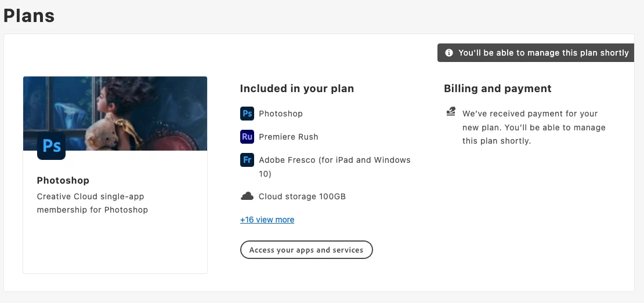Click the Adobe Fresco Fr icon
This screenshot has width=644, height=303.
247,160
